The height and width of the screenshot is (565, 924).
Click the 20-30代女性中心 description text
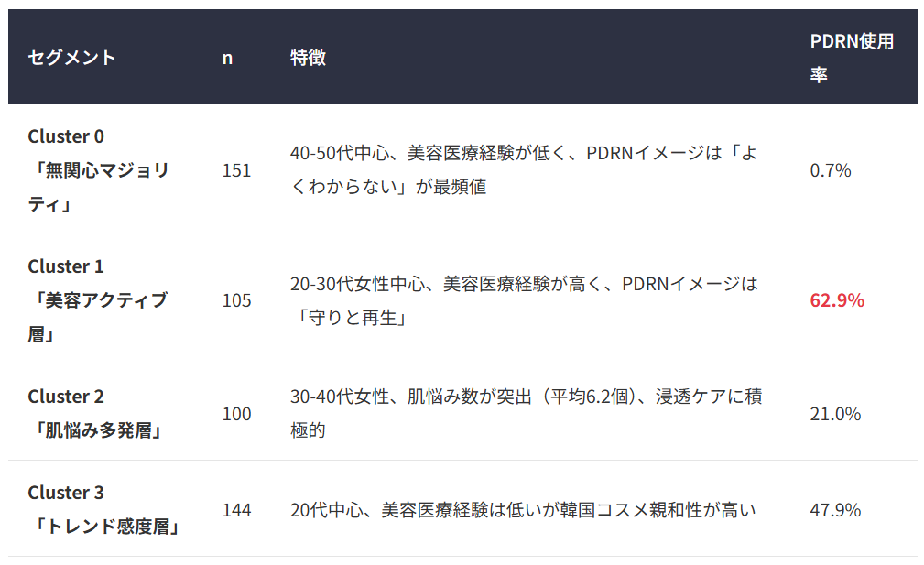524,300
